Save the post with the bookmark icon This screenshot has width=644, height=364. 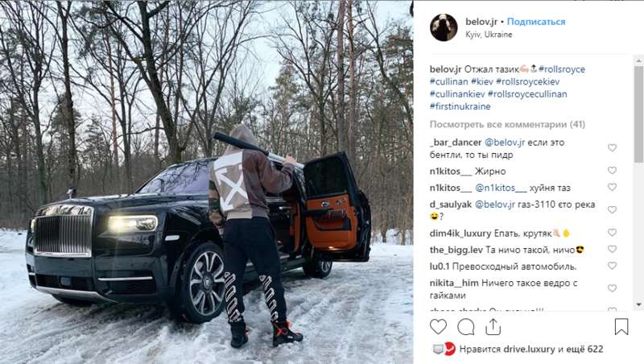click(x=621, y=327)
